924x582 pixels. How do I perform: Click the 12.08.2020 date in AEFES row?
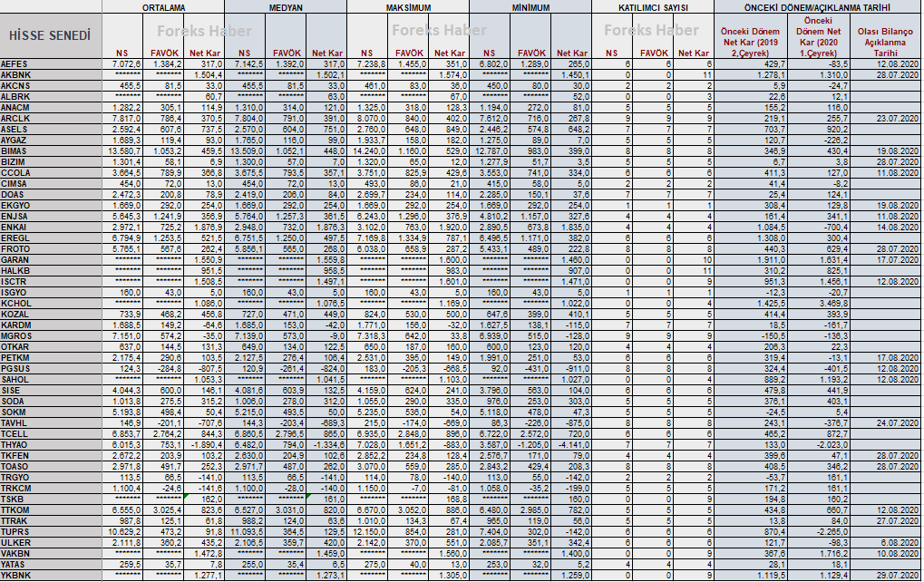pos(898,64)
